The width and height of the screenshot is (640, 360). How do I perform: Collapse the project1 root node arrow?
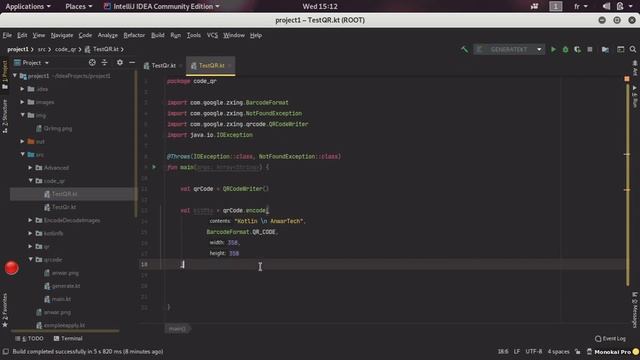(15, 76)
